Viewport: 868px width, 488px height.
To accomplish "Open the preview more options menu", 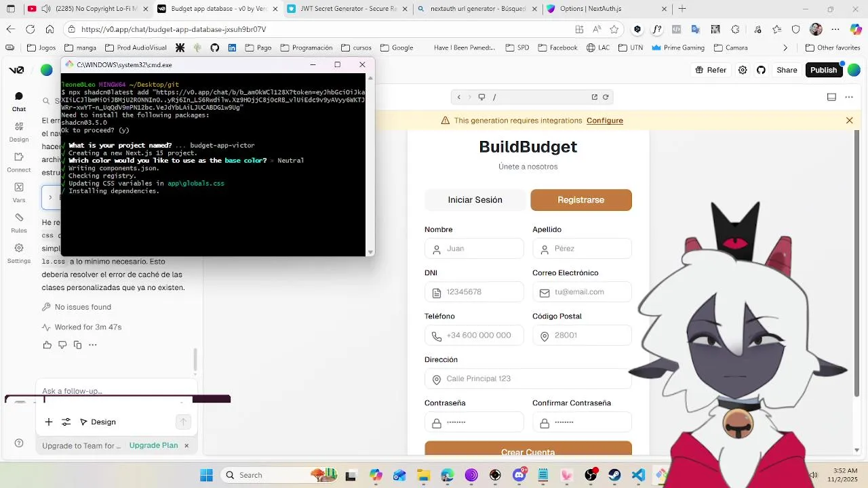I will click(849, 97).
